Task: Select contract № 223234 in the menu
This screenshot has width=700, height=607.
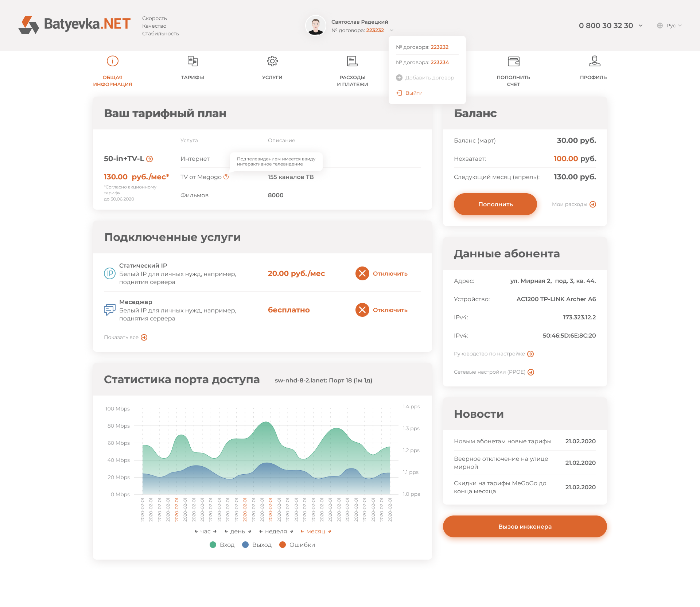Action: pyautogui.click(x=422, y=62)
